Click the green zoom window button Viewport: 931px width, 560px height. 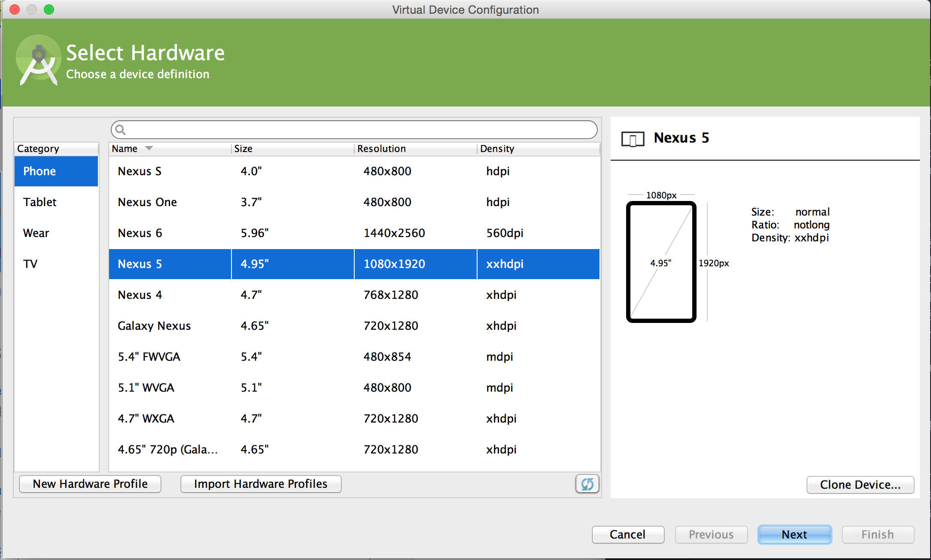[49, 9]
